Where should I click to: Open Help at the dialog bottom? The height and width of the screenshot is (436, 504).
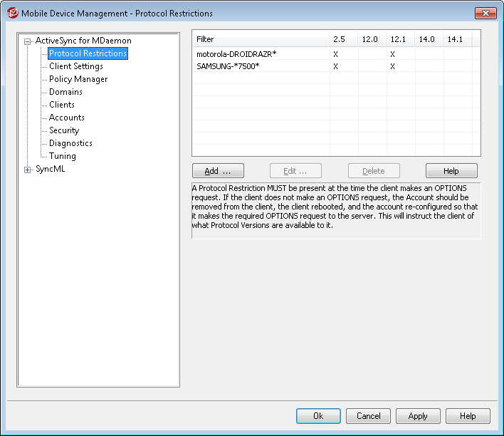point(468,416)
